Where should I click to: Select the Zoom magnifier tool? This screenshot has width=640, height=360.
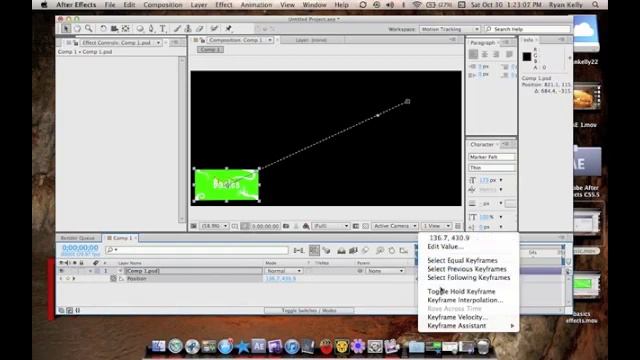(x=89, y=29)
